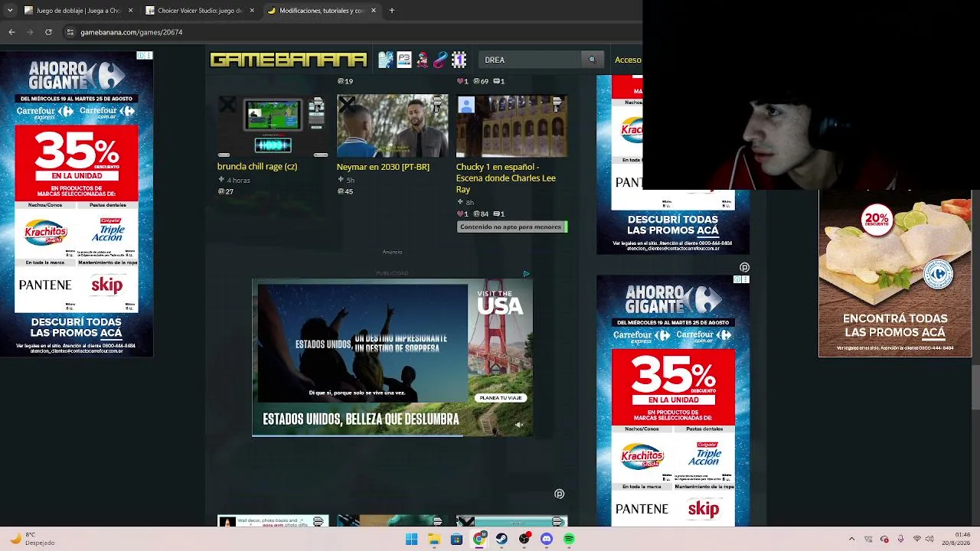Screen dimensions: 980x551
Task: Close the 'Modificaciones, tutoriales' tab
Action: [374, 11]
